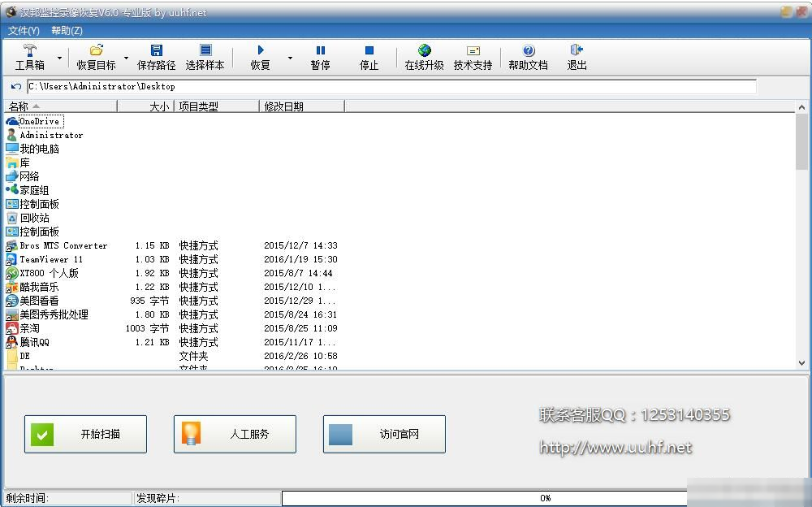Click the 保存路径 save path icon
812x507 pixels.
click(156, 57)
